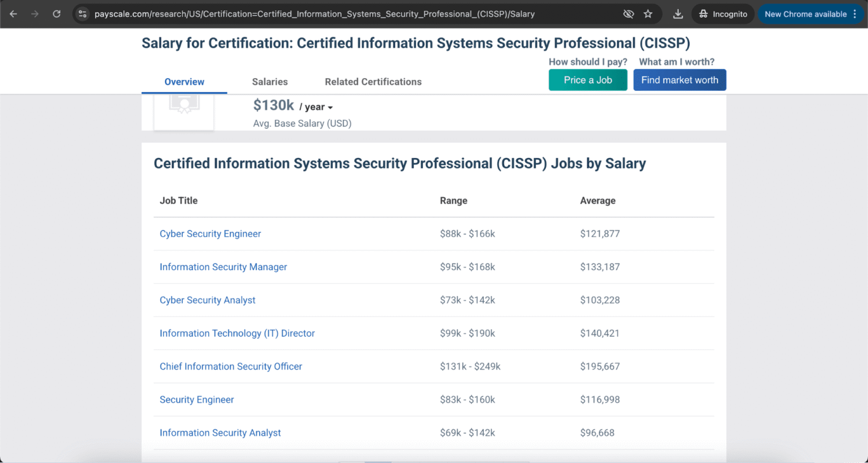This screenshot has width=868, height=463.
Task: Click the forward navigation arrow
Action: tap(35, 13)
